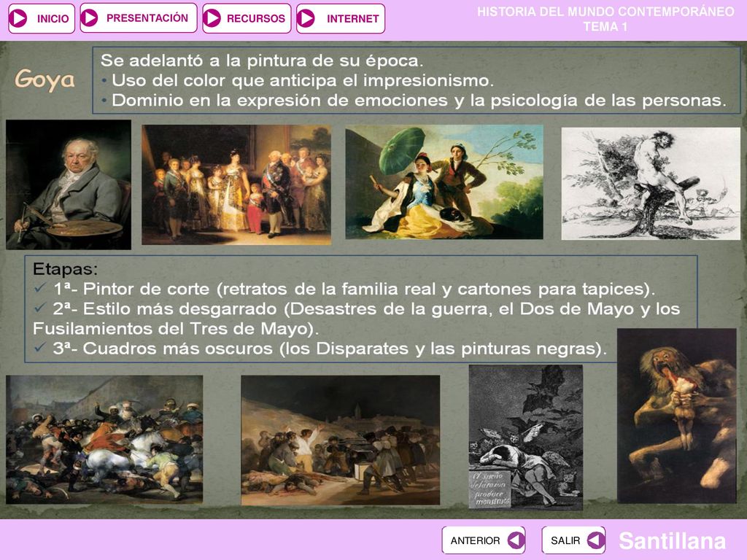Click the 'Etapas:' heading
This screenshot has width=747, height=560.
point(65,269)
